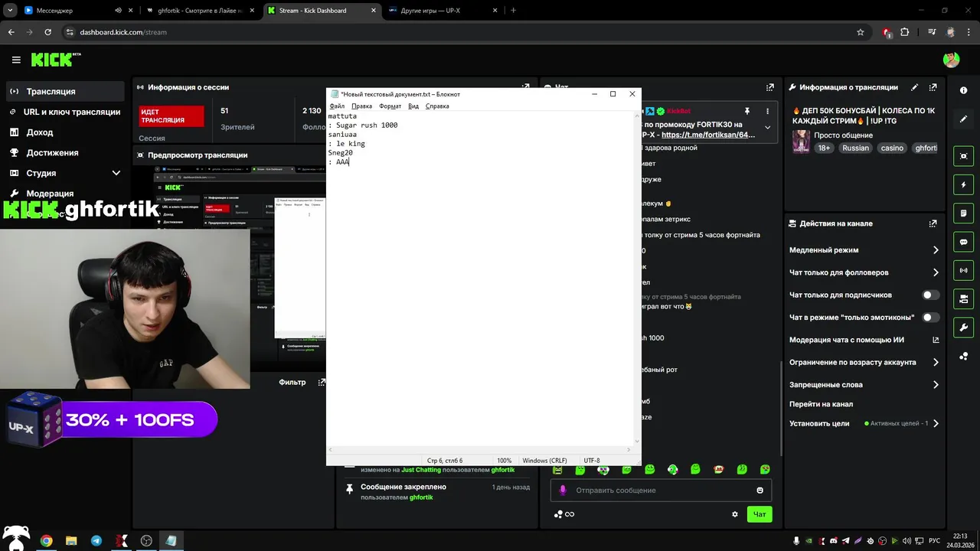Click the info icon in right rail

(x=964, y=90)
